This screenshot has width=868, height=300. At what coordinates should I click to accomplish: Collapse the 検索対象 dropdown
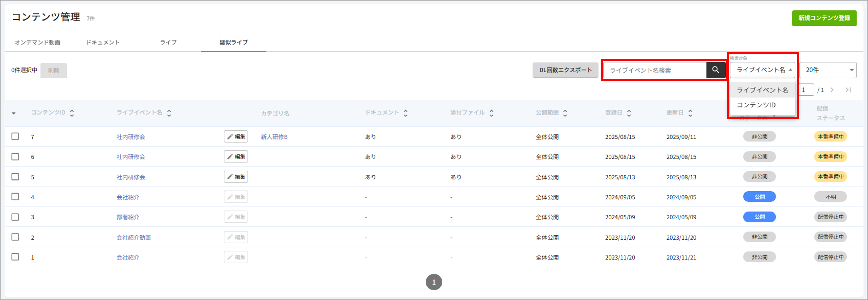pyautogui.click(x=763, y=70)
